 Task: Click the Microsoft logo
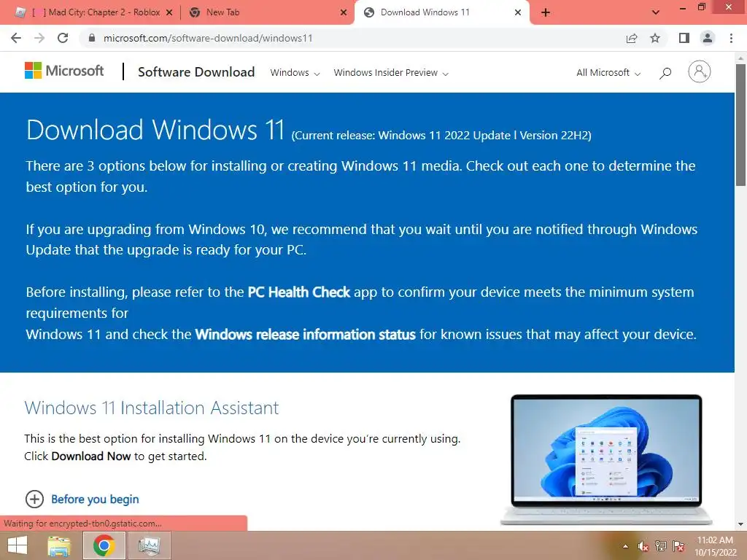click(64, 71)
